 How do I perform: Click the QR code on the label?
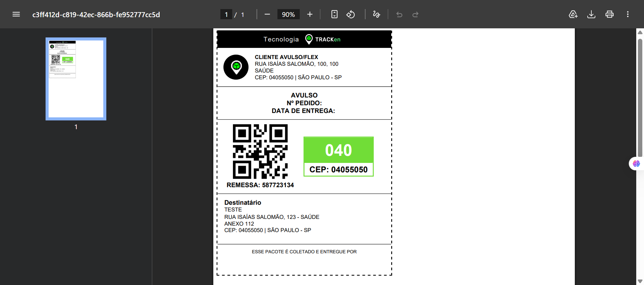260,151
